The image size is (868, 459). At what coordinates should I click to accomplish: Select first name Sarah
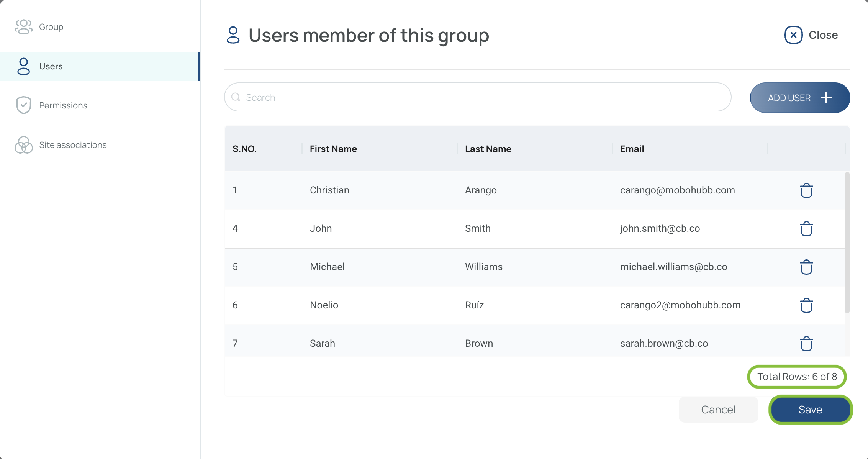tap(322, 343)
